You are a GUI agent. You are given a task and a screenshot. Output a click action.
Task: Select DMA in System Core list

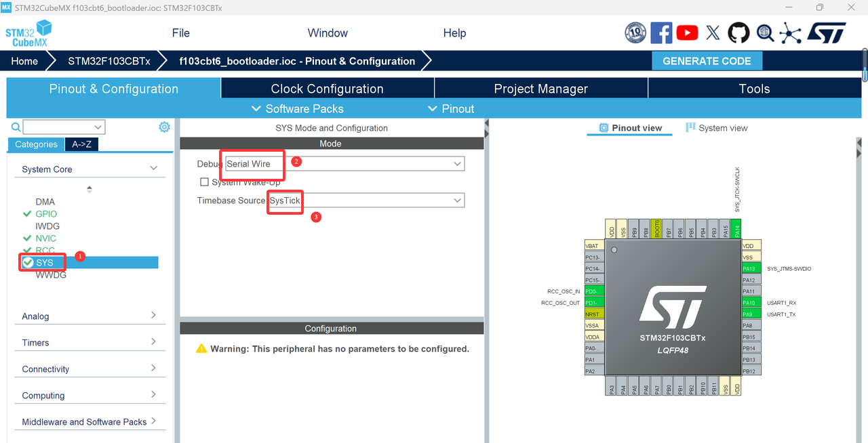45,202
